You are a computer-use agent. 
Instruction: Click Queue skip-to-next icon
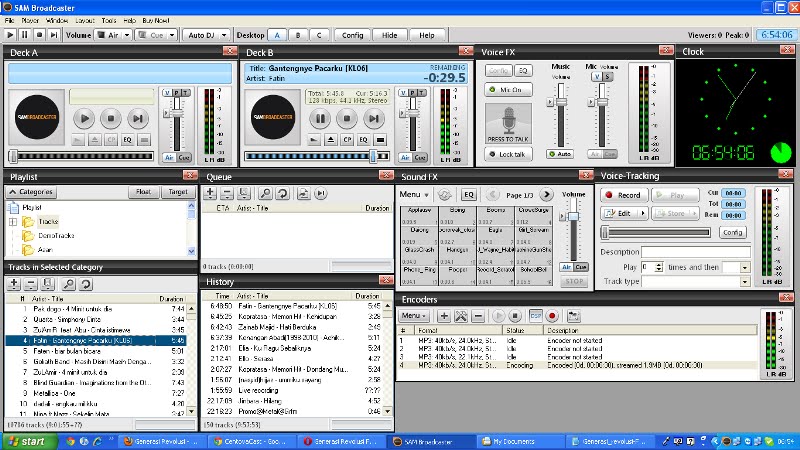[x=320, y=193]
